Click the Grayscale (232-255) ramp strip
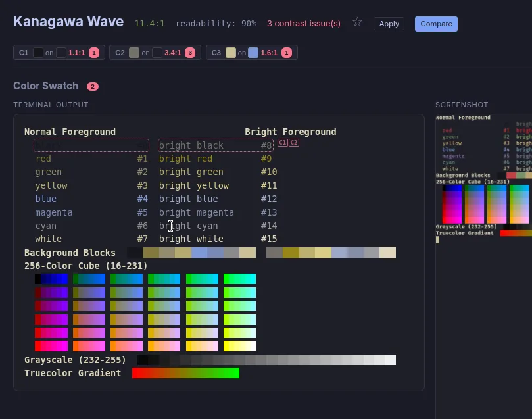The image size is (532, 419). point(266,360)
